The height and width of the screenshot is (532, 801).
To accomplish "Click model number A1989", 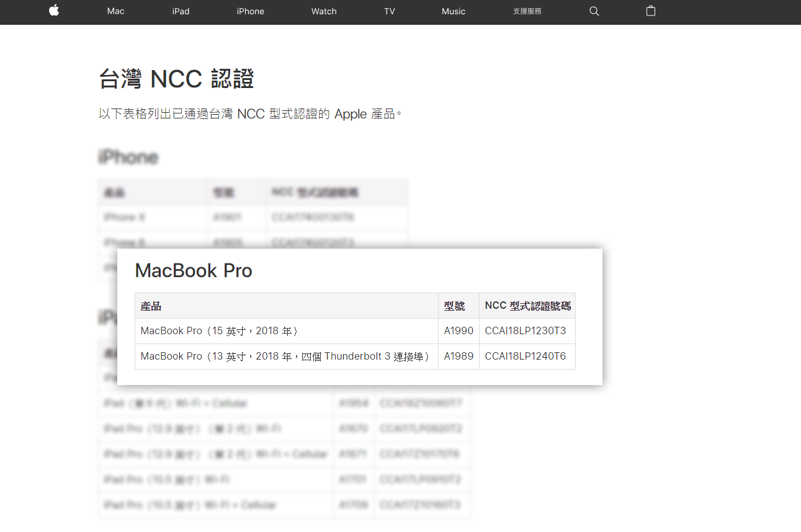I will pos(459,357).
